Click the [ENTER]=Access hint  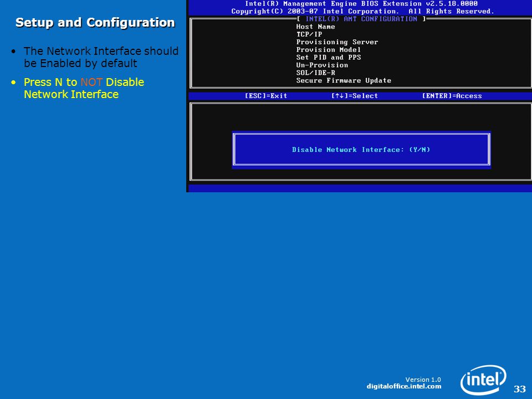[x=452, y=96]
